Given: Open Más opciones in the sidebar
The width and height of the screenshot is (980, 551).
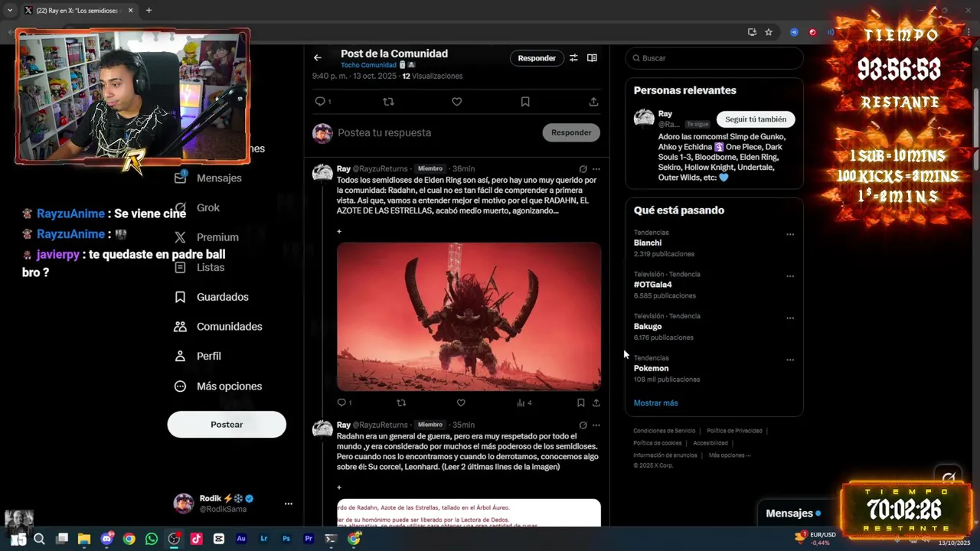Looking at the screenshot, I should tap(218, 386).
